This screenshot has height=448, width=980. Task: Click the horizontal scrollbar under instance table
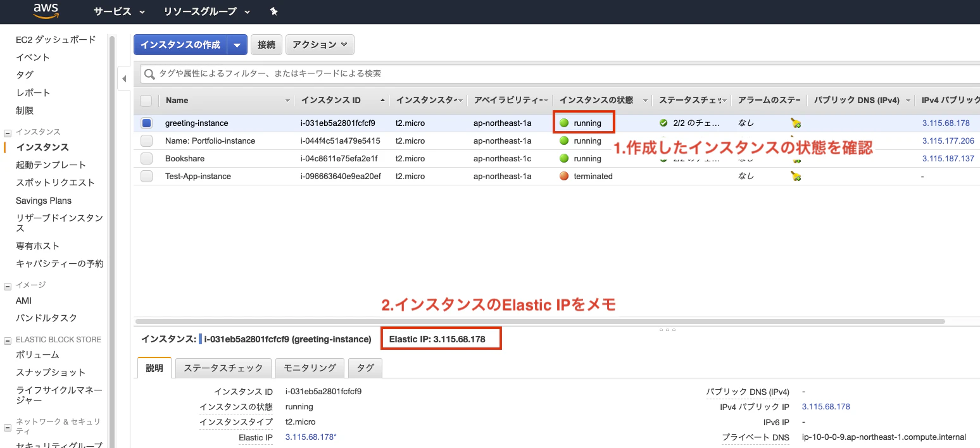pos(540,321)
